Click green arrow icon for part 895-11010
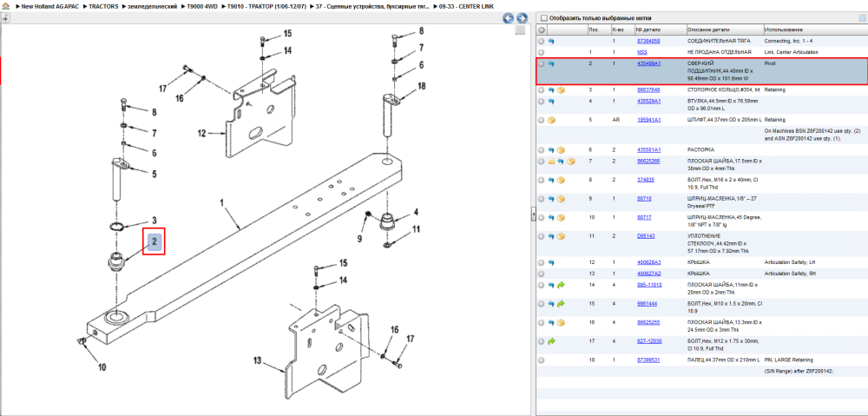Screen dimensions: 868x416 click(561, 285)
